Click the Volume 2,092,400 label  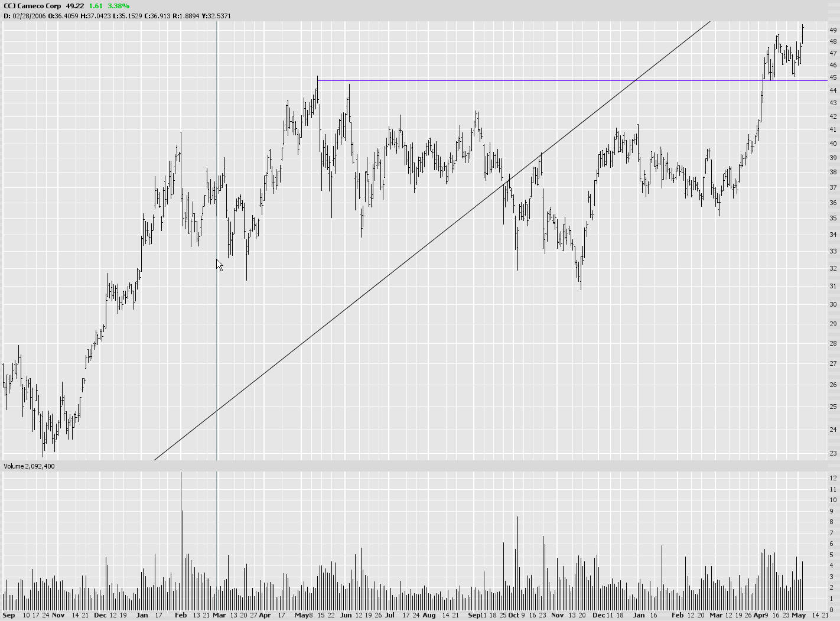[29, 466]
